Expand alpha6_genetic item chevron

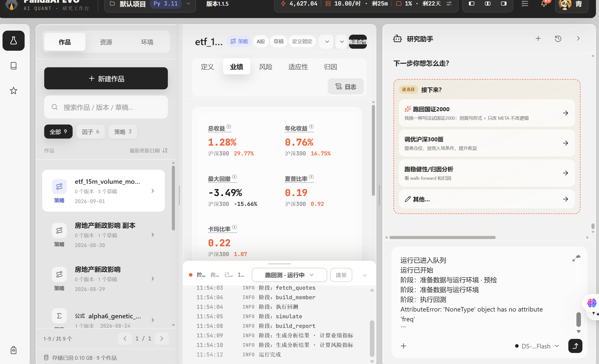[153, 320]
